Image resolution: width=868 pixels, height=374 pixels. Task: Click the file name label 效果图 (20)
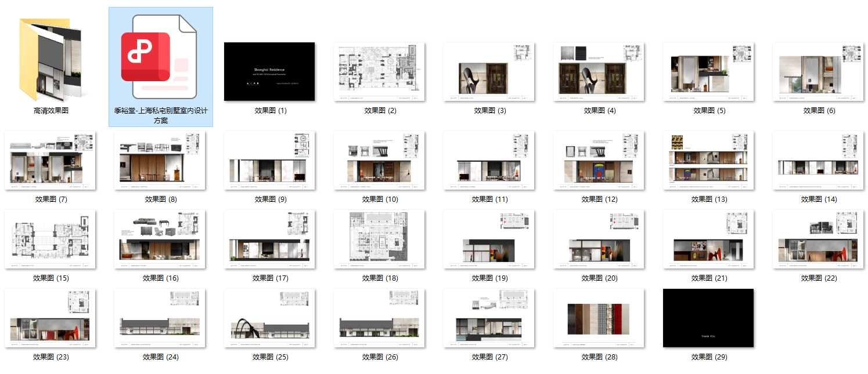point(599,278)
